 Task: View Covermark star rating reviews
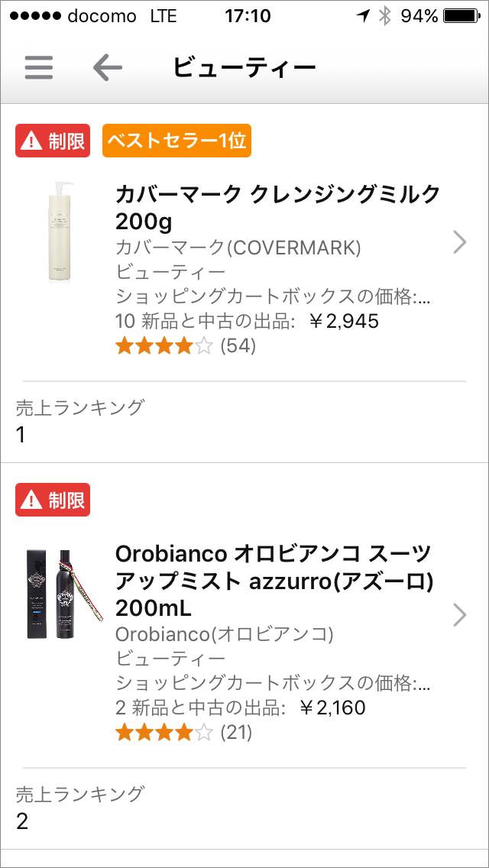[185, 346]
